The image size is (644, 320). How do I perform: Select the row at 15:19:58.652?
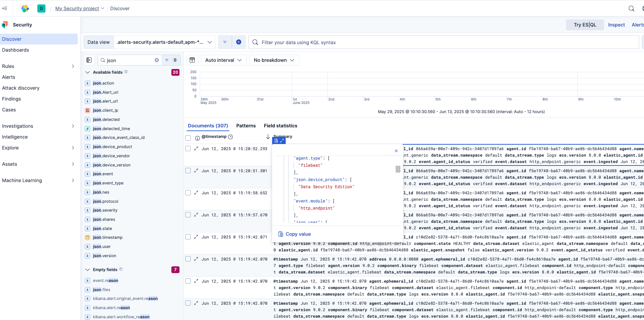[188, 193]
